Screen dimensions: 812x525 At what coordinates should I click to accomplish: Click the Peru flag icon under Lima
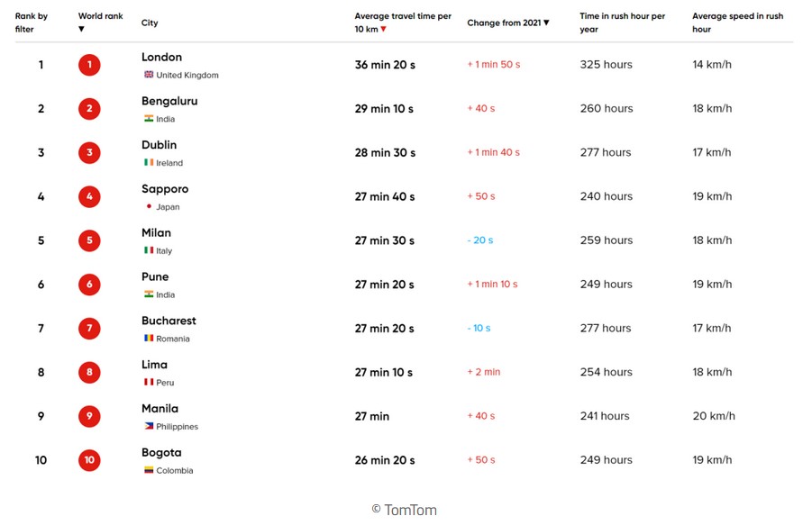pyautogui.click(x=149, y=382)
